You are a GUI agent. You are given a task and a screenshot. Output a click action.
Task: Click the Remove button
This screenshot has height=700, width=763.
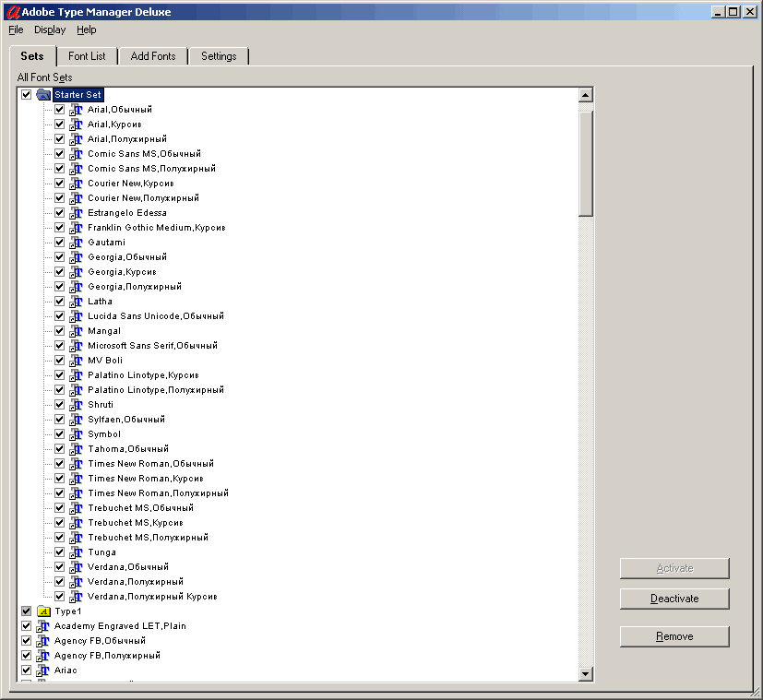pos(674,636)
